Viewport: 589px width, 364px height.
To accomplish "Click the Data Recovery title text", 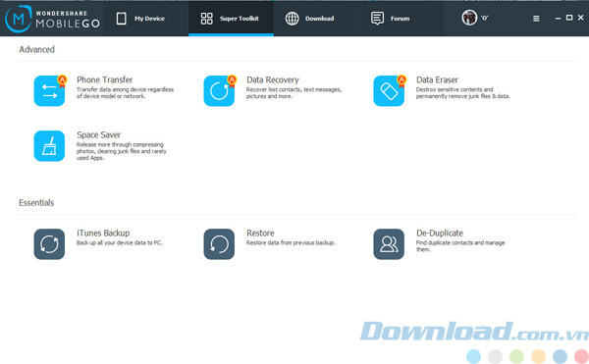I will pyautogui.click(x=273, y=79).
